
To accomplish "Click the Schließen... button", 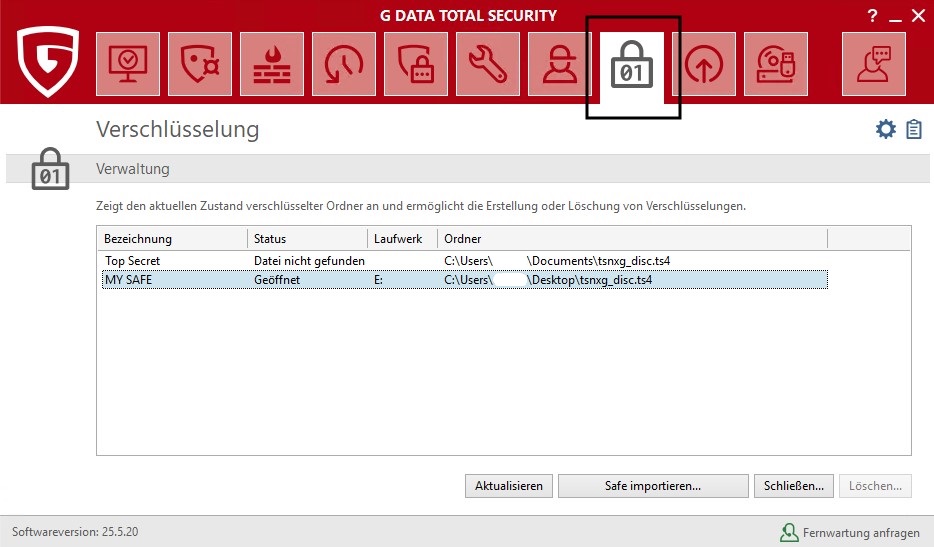I will click(793, 486).
